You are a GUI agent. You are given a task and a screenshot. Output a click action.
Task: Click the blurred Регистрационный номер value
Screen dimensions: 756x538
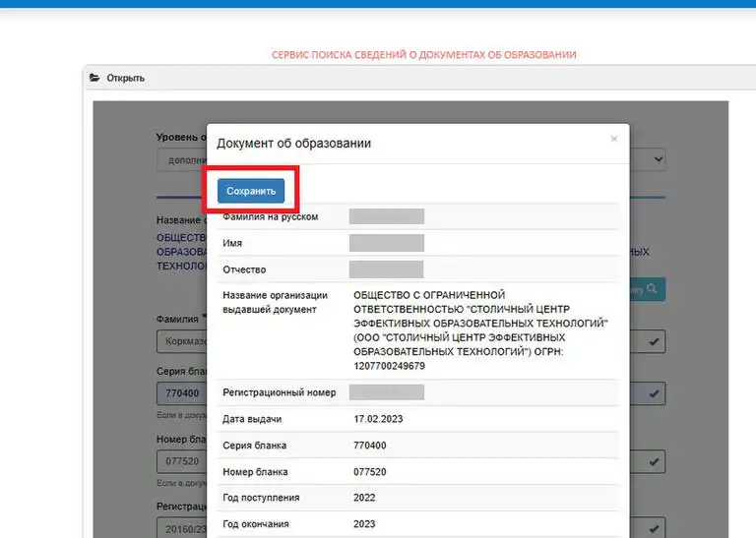point(387,392)
